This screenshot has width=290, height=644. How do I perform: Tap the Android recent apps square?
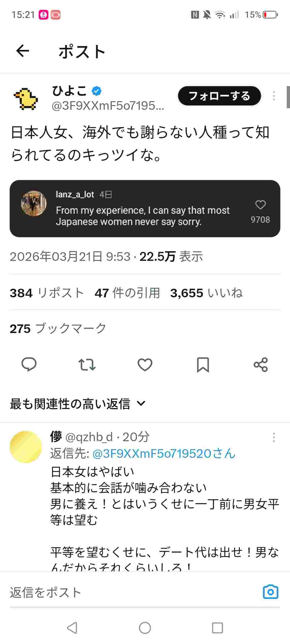point(217,628)
